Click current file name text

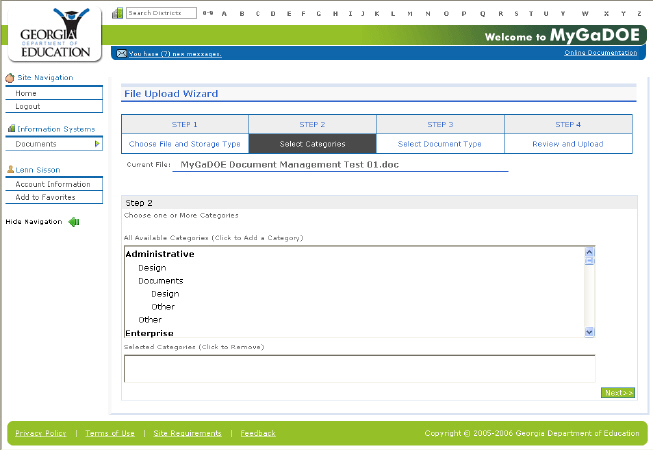click(289, 164)
